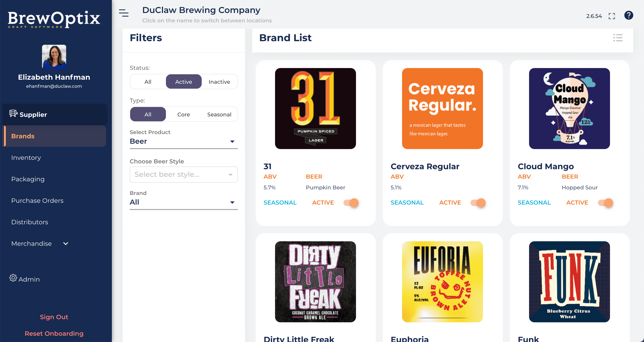Open the Choose Beer Style dropdown

[183, 174]
